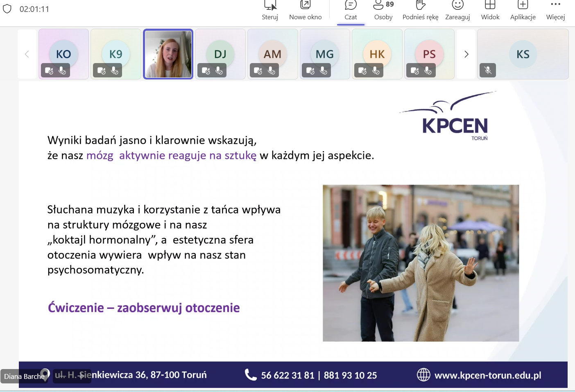Viewport: 575px width, 392px height.
Task: Click phone number 56 622 31 81
Action: pos(287,375)
